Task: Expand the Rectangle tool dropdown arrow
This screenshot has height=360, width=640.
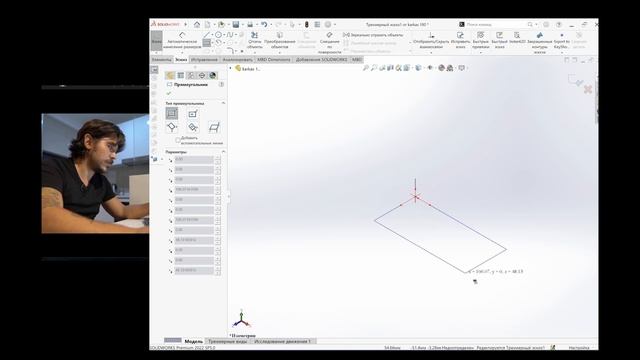Action: coord(213,42)
